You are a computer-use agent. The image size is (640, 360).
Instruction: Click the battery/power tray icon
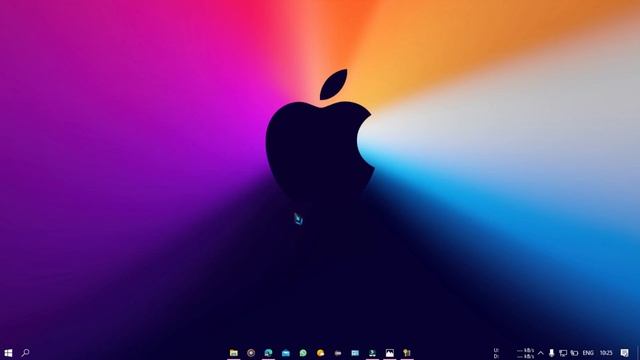pyautogui.click(x=574, y=353)
